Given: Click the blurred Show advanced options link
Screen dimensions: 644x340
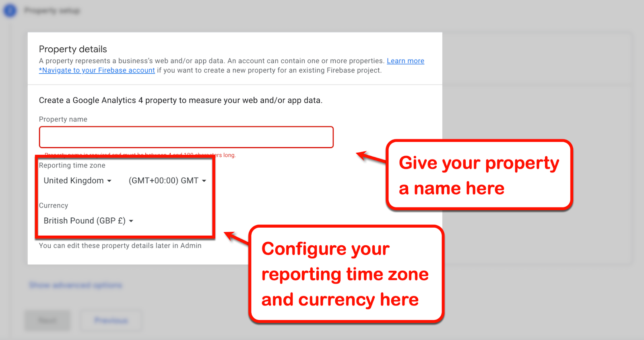Looking at the screenshot, I should 76,285.
